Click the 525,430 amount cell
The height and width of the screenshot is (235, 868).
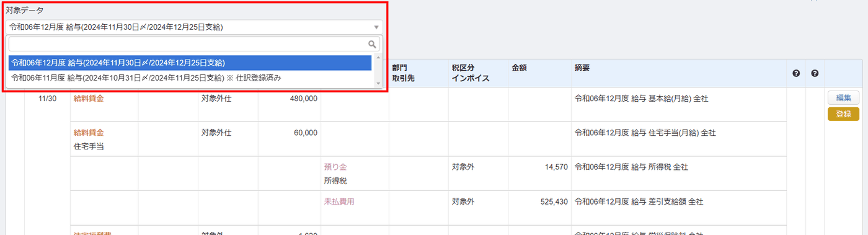(x=554, y=202)
